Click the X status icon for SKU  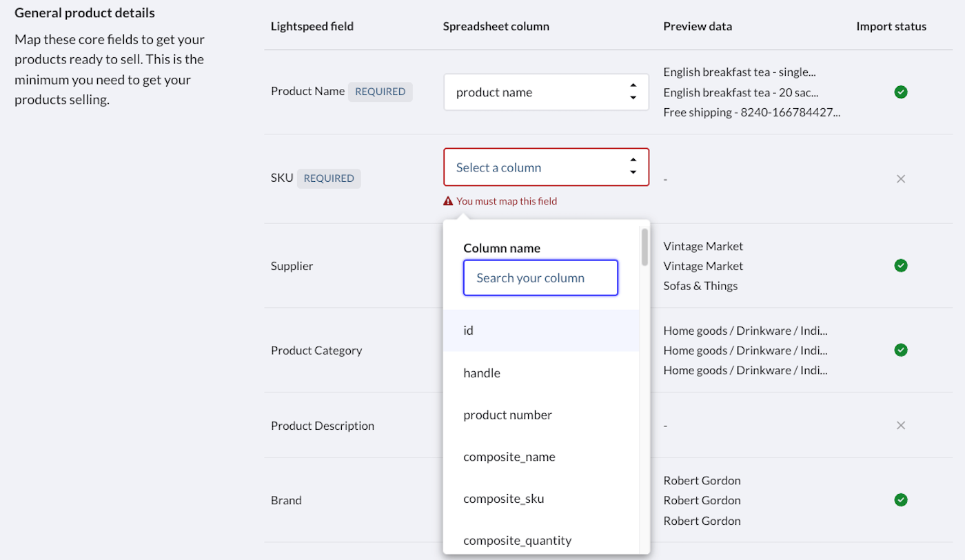pyautogui.click(x=900, y=179)
